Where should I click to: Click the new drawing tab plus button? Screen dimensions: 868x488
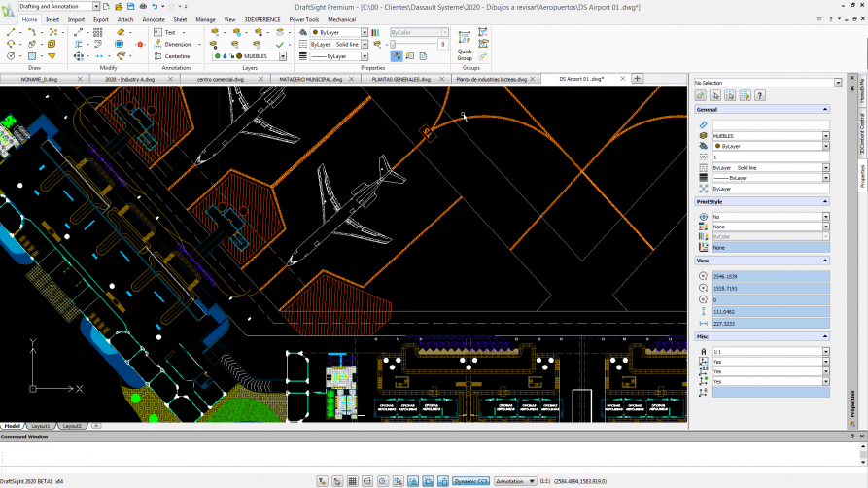pos(638,78)
